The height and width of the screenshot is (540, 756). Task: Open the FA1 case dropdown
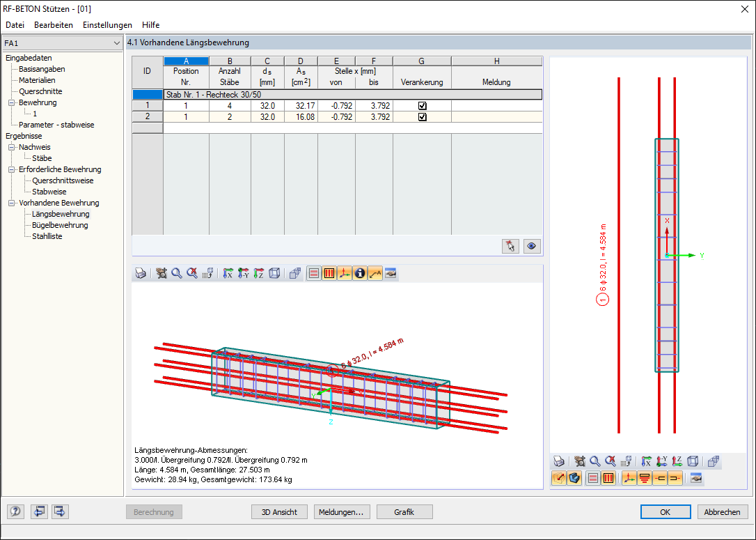click(x=116, y=43)
